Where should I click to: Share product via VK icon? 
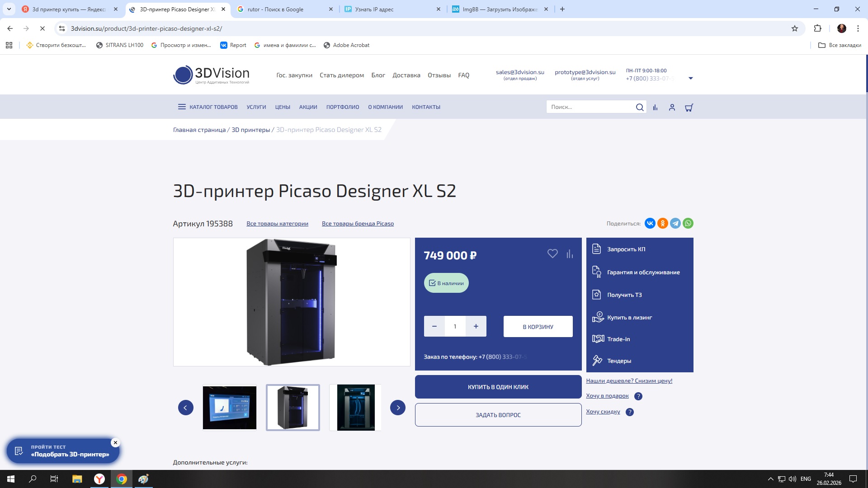(x=650, y=223)
